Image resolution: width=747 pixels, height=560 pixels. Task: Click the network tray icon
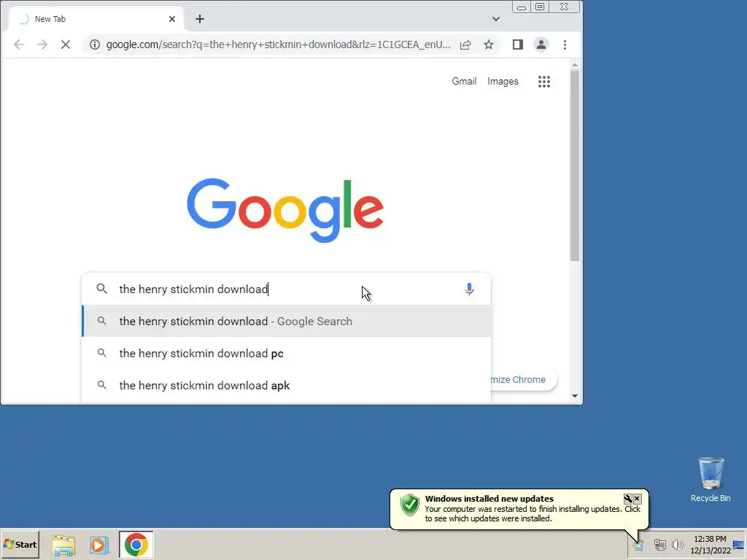point(659,544)
